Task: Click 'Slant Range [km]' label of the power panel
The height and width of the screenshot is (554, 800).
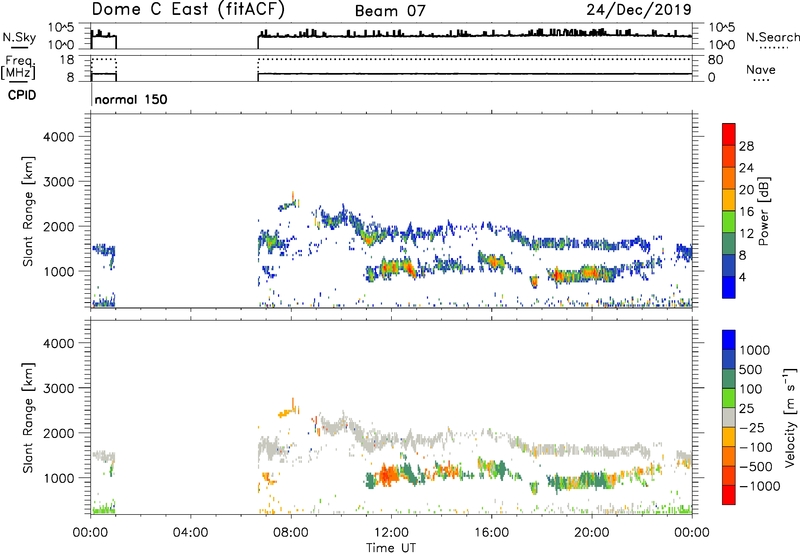Action: coord(28,212)
